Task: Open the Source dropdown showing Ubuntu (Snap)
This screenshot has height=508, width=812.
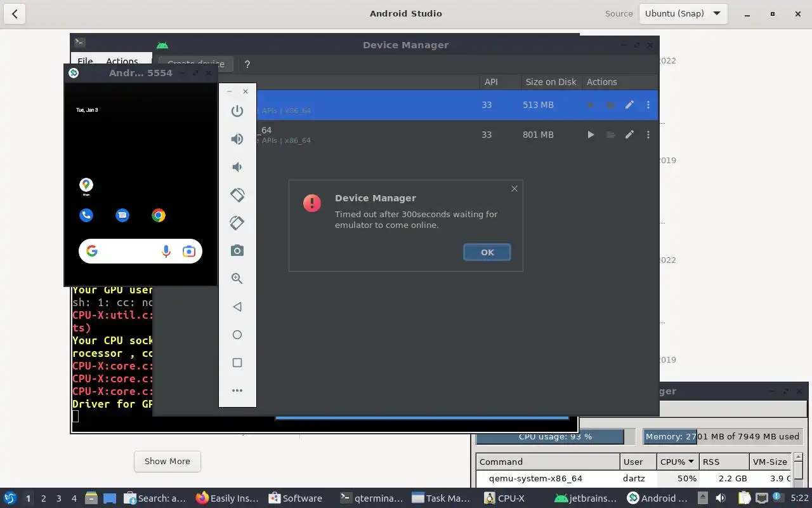Action: click(683, 13)
